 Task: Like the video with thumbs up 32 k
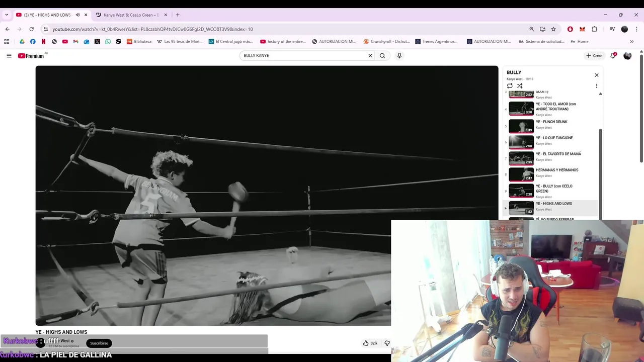coord(370,343)
